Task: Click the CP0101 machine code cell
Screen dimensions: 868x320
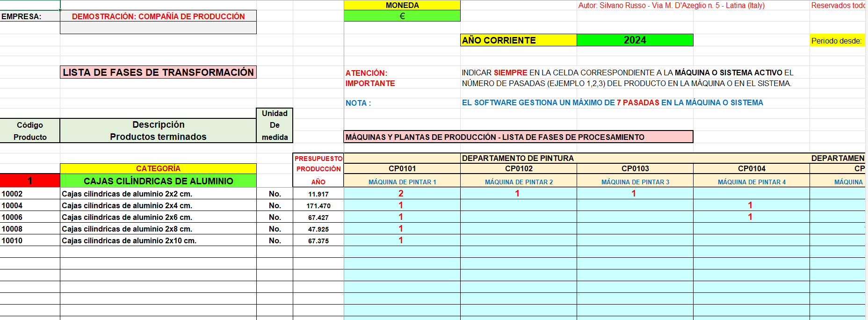Action: point(402,168)
